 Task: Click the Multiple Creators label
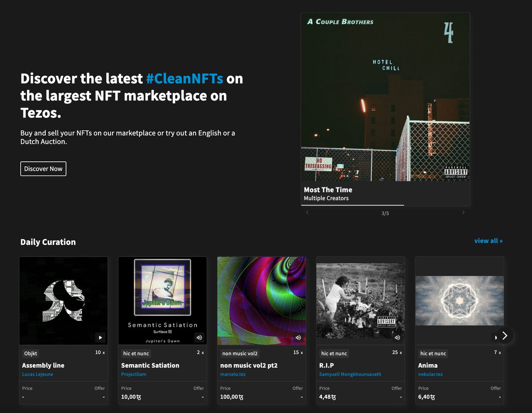326,198
